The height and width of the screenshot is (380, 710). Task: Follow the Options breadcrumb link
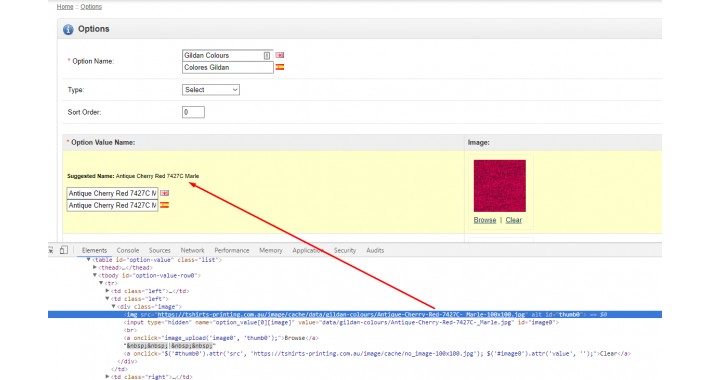91,7
